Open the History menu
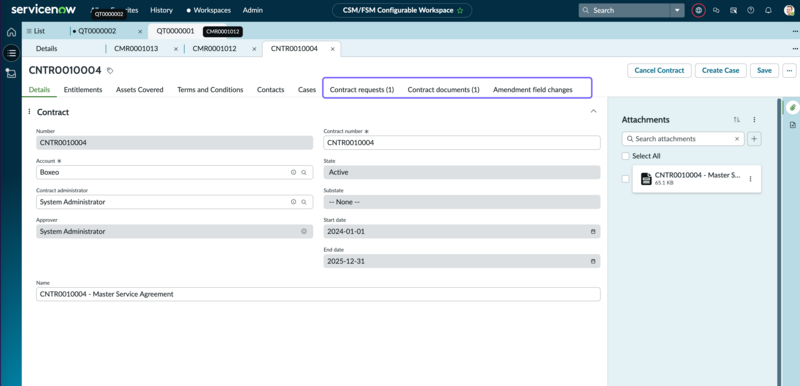800x386 pixels. tap(161, 10)
